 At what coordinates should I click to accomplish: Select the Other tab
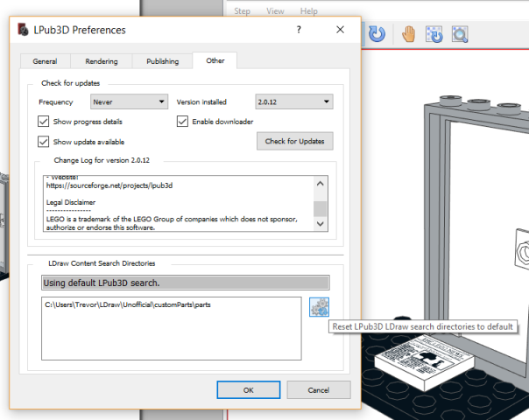point(215,60)
